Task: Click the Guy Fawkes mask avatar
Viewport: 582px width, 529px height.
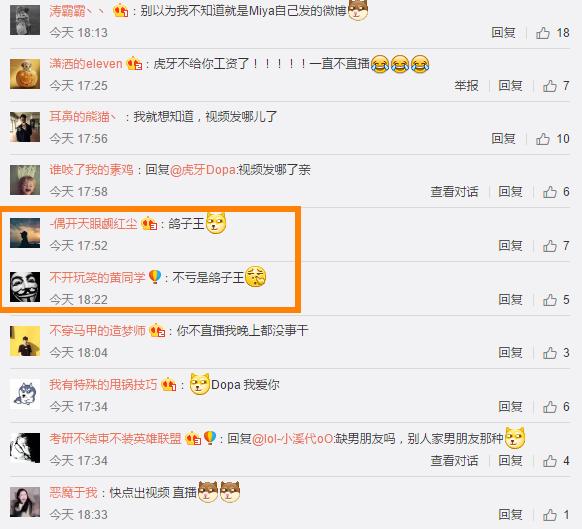Action: coord(25,287)
